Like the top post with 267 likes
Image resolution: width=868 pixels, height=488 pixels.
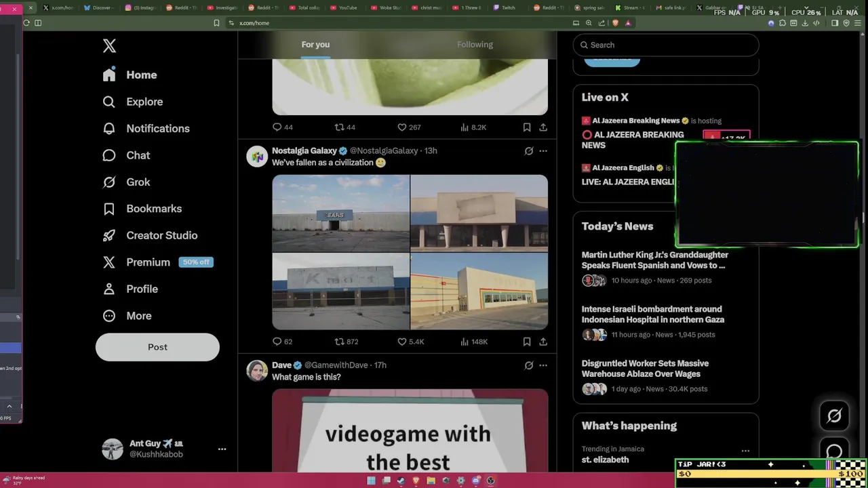tap(409, 127)
